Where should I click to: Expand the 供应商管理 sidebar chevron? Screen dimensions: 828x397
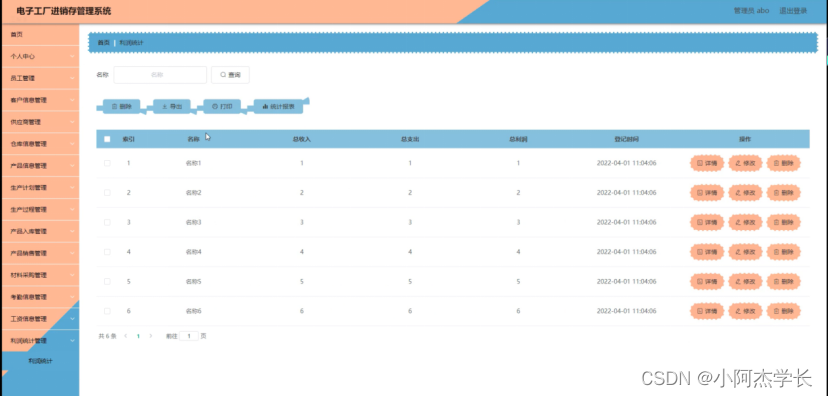pos(72,122)
